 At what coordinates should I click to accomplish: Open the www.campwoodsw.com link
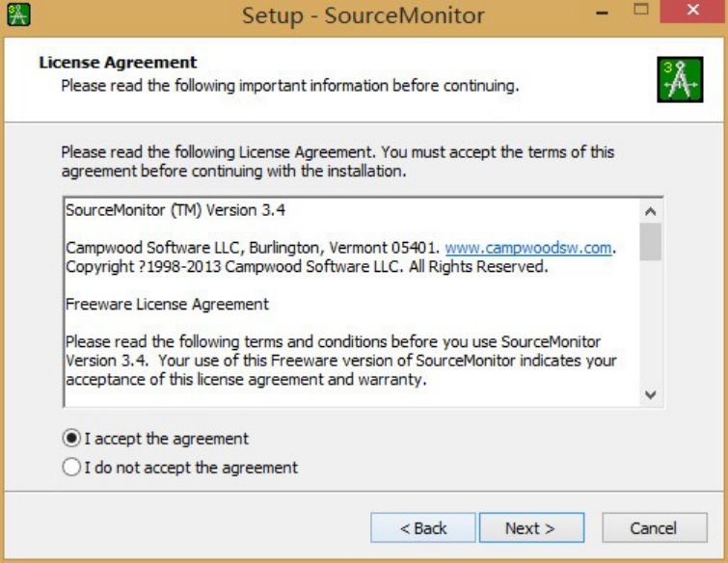528,248
